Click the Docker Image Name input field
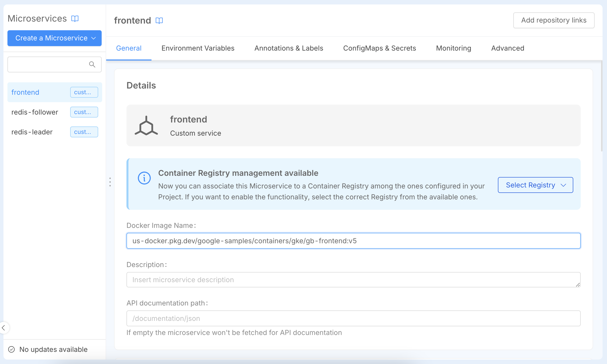 [353, 241]
